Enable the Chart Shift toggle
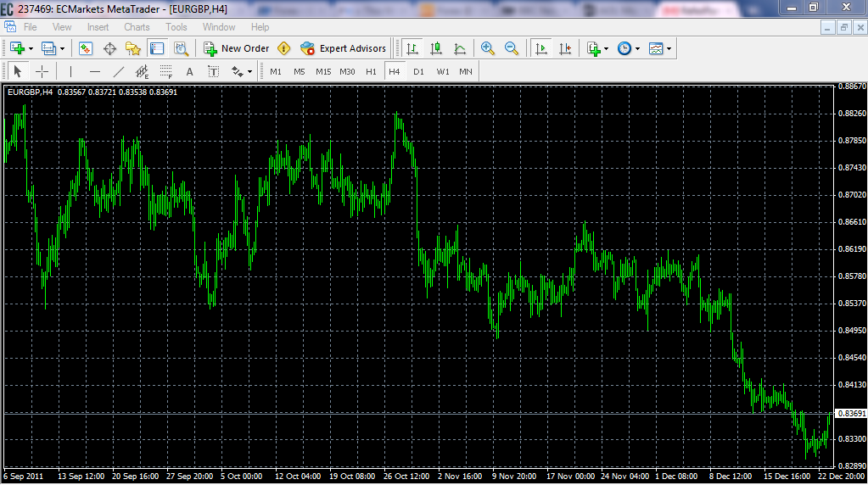 click(564, 48)
